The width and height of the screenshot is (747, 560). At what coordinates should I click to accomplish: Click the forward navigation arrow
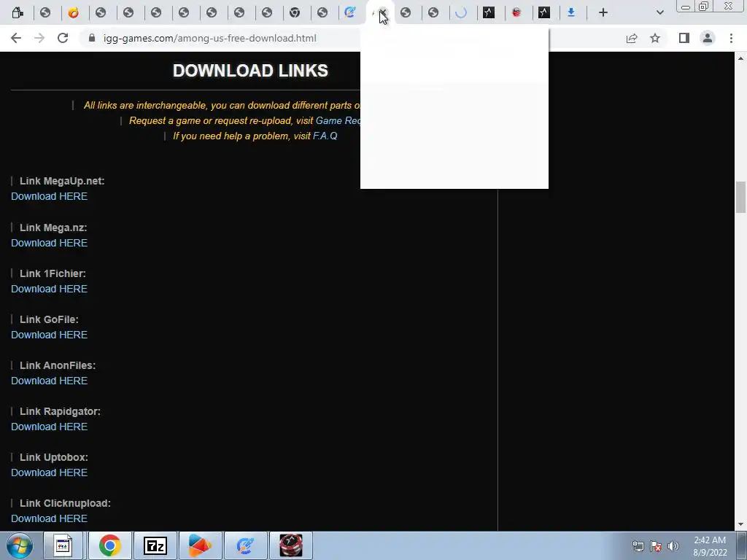(x=39, y=38)
